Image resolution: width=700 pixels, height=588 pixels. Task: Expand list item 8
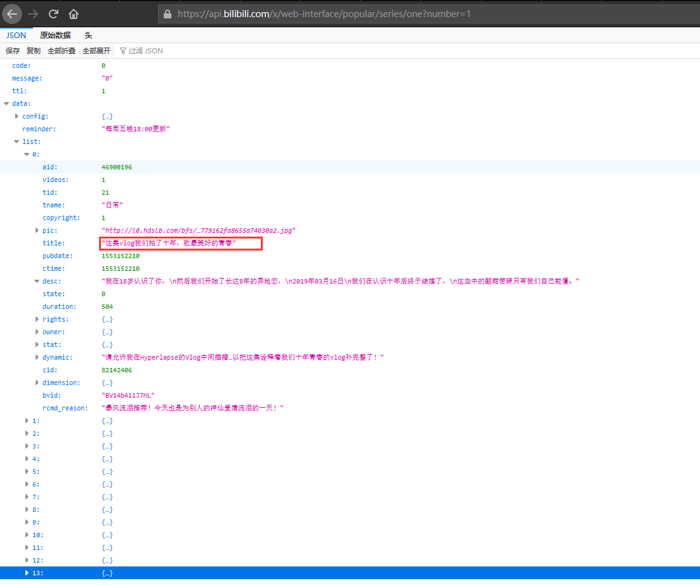(27, 509)
